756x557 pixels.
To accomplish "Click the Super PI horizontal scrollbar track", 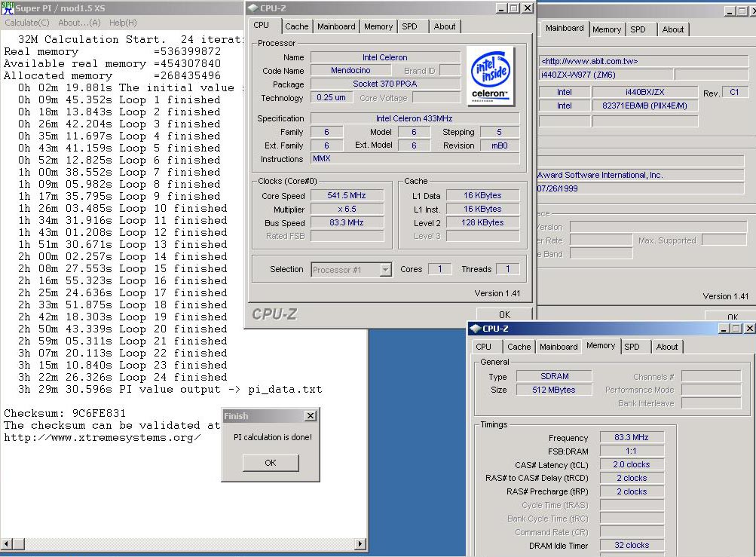I will (189, 543).
